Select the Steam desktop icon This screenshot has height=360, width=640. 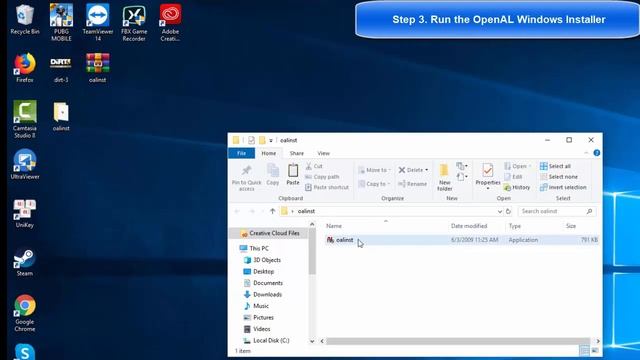coord(25,262)
